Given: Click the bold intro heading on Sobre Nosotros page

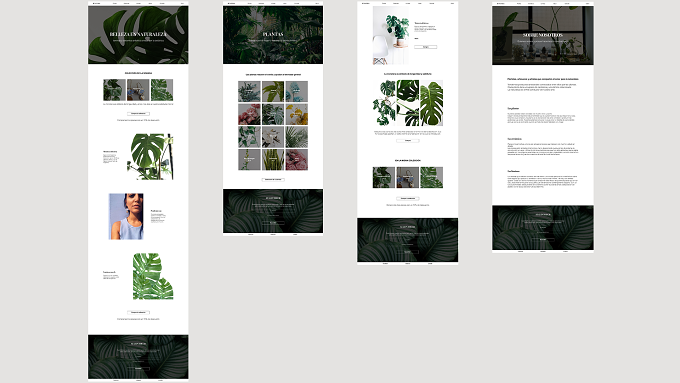Looking at the screenshot, I should pos(543,79).
